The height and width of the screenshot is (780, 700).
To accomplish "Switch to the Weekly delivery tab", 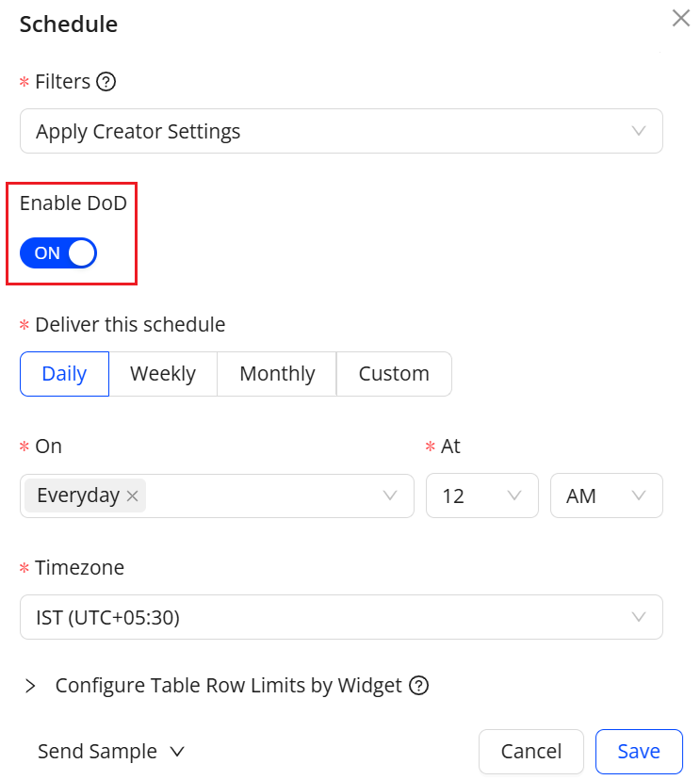I will point(163,374).
